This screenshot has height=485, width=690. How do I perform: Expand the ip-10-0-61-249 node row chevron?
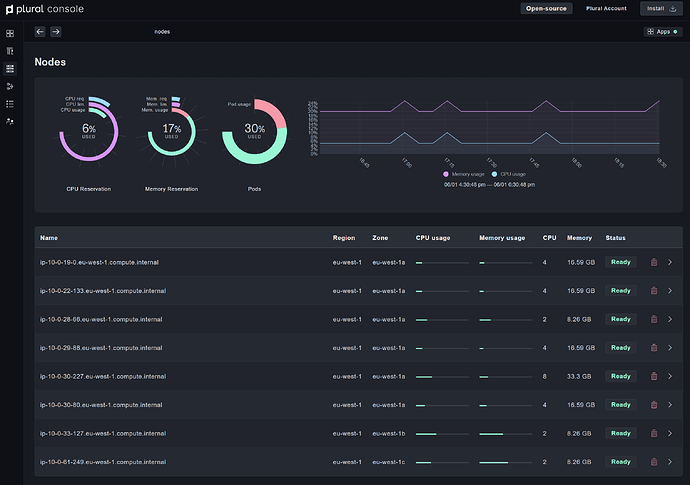click(x=670, y=462)
